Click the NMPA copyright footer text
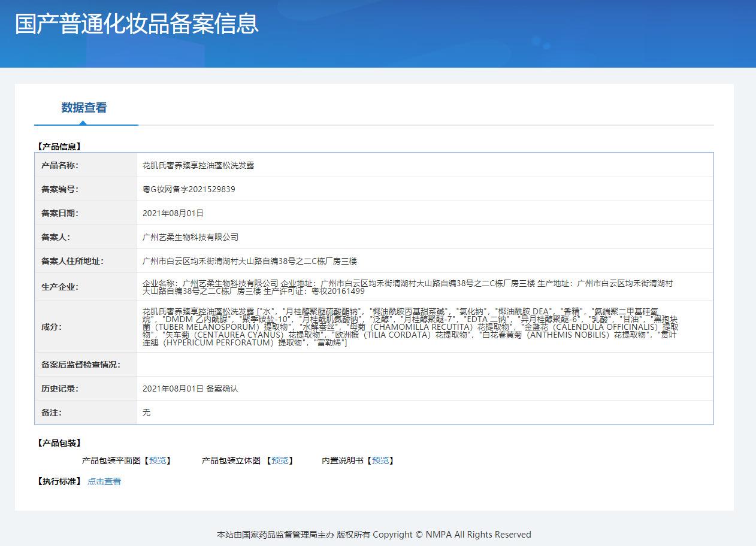Viewport: 756px width, 546px height. (x=374, y=535)
